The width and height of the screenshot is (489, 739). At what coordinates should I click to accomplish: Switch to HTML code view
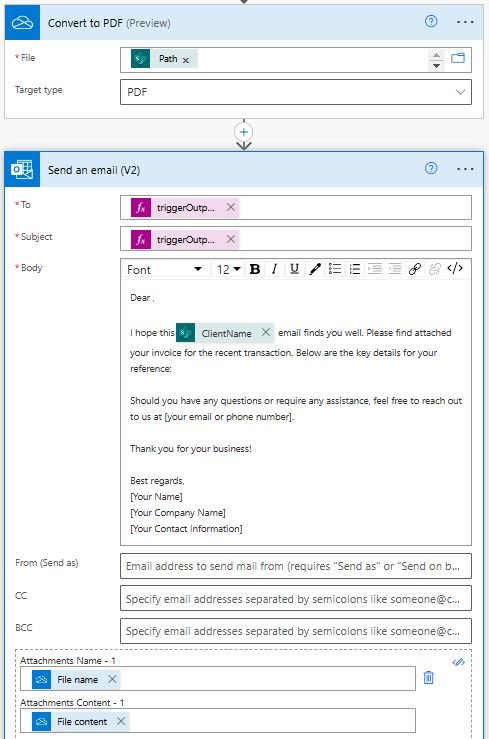455,269
